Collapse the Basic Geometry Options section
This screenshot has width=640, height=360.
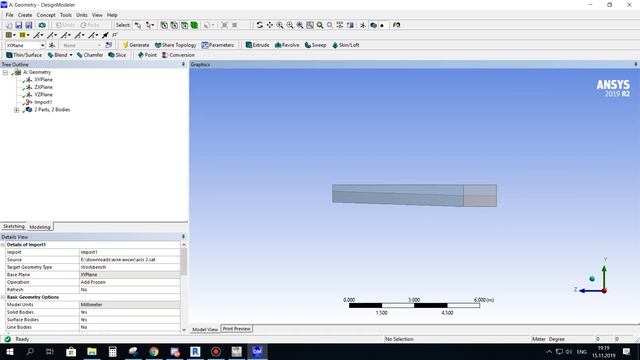pyautogui.click(x=3, y=297)
